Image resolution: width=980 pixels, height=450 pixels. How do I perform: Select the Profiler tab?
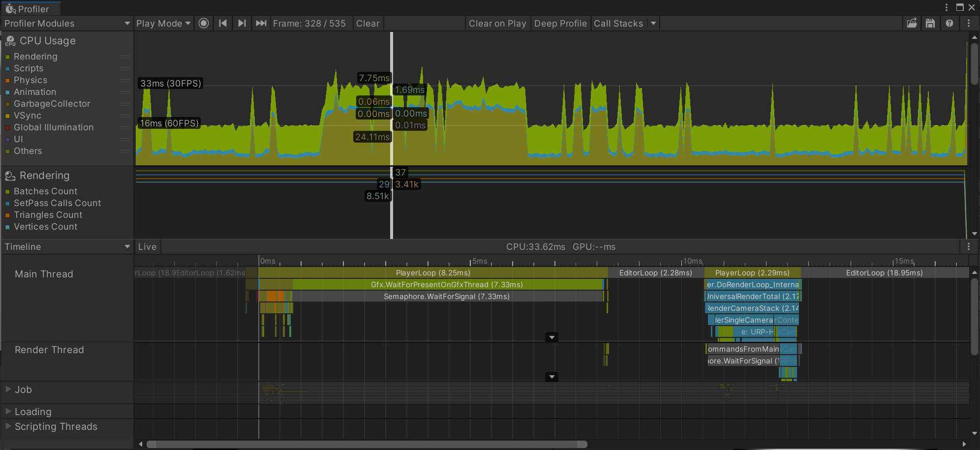[31, 8]
